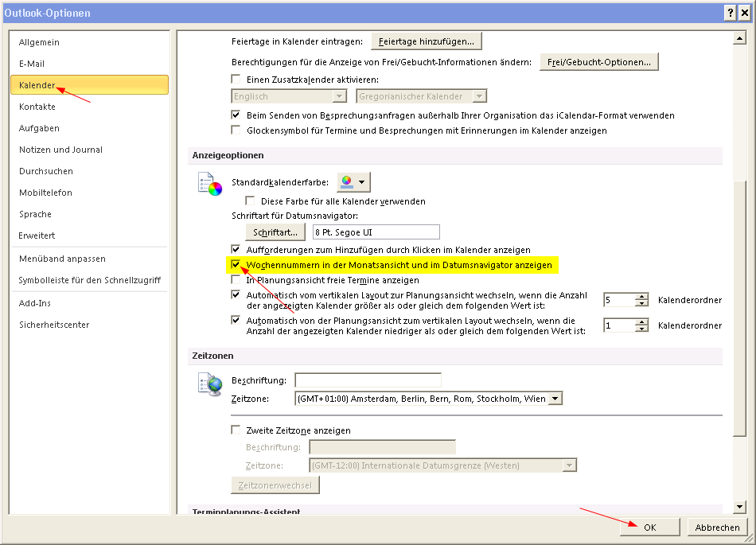This screenshot has width=756, height=545.
Task: Open the second Zeitzone Internationale Datumsgrenze dropdown
Action: [x=570, y=465]
